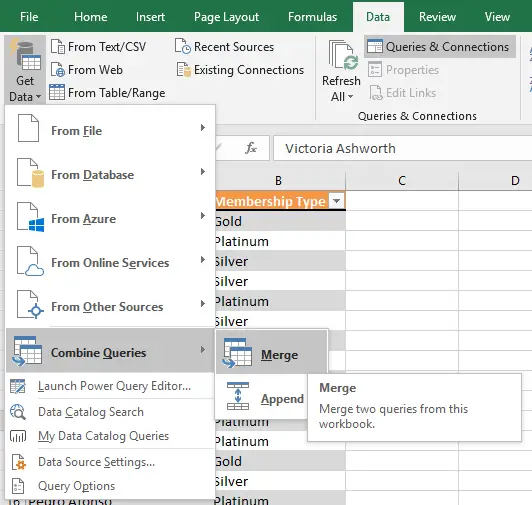Click the From Web globe icon

(x=58, y=70)
